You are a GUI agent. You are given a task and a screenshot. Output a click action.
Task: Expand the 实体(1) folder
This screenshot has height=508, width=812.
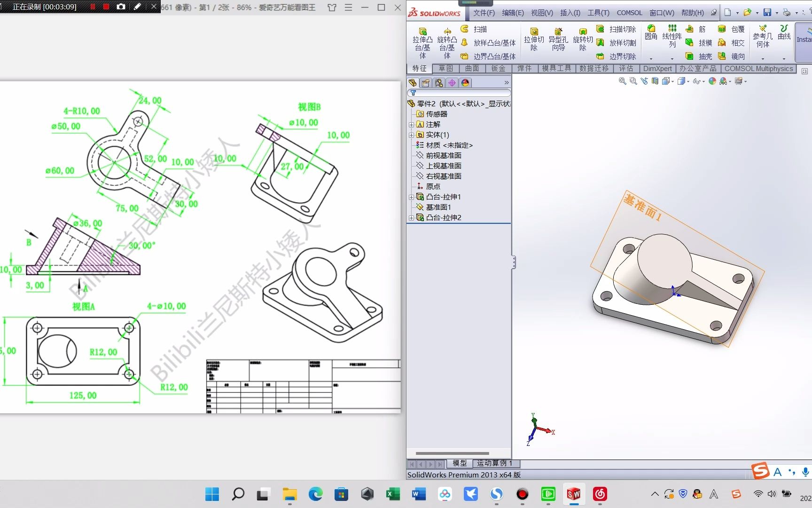pos(412,135)
